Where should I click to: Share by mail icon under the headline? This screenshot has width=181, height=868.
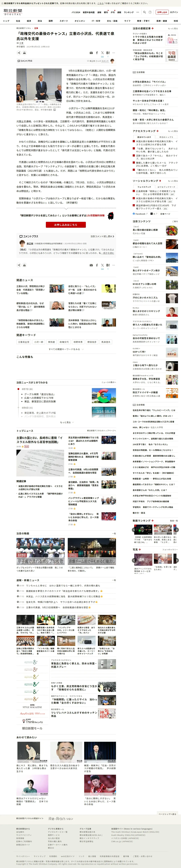[x=91, y=53]
